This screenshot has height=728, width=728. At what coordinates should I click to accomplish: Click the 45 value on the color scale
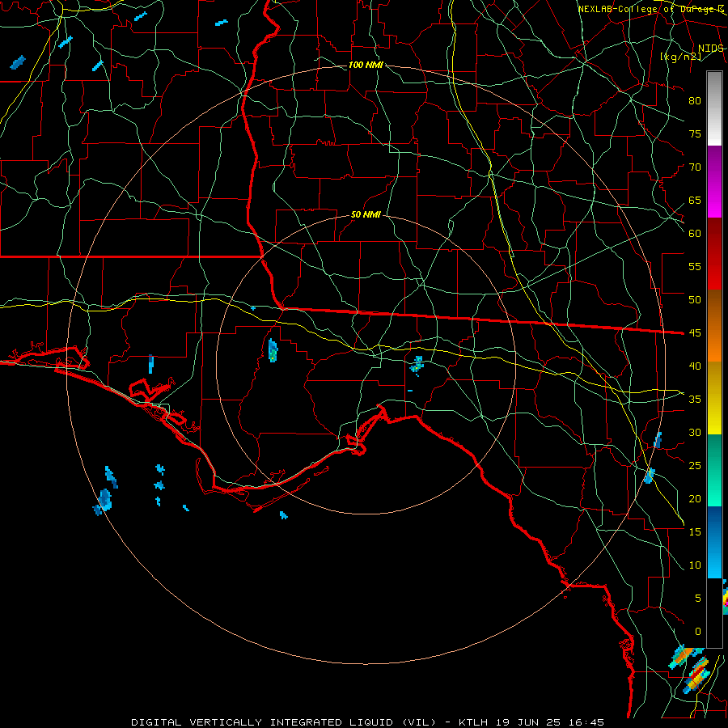click(695, 333)
